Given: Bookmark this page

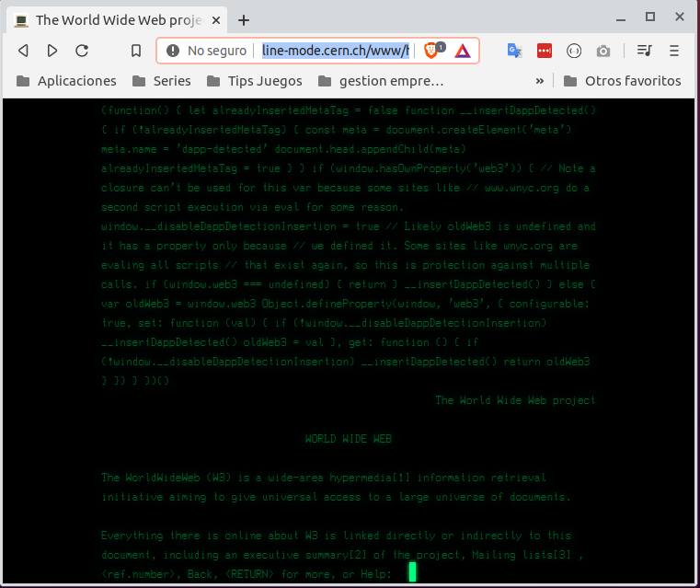Looking at the screenshot, I should tap(136, 51).
